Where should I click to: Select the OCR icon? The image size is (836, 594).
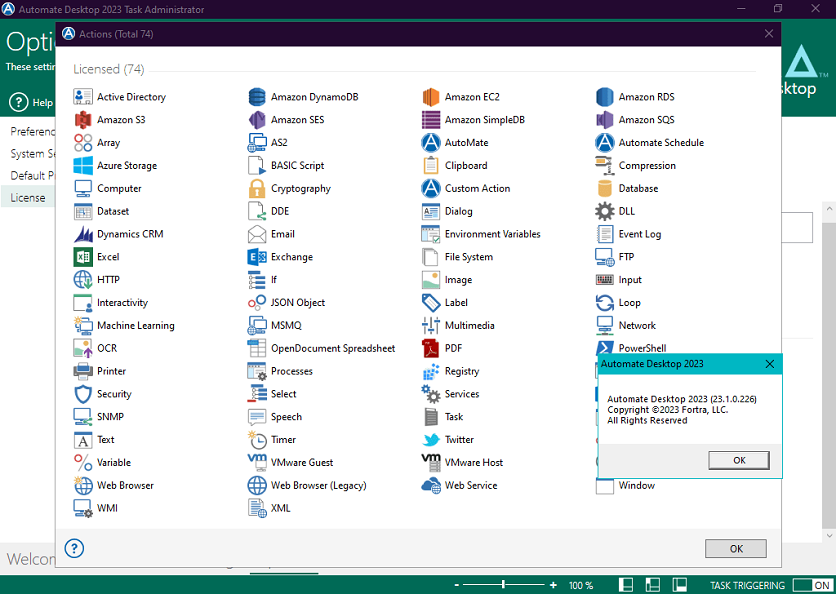[x=83, y=348]
